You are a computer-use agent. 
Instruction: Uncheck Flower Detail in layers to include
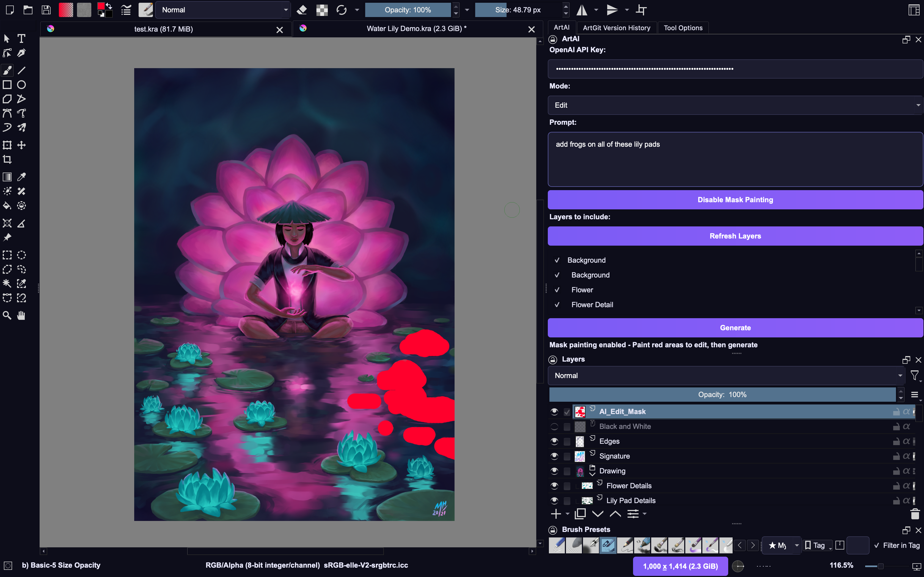(x=557, y=304)
